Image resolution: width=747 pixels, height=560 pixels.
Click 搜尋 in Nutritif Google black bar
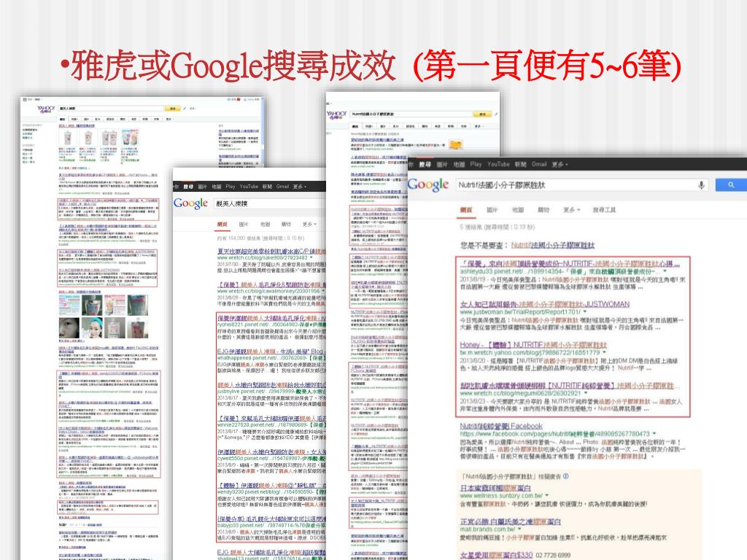click(x=425, y=164)
